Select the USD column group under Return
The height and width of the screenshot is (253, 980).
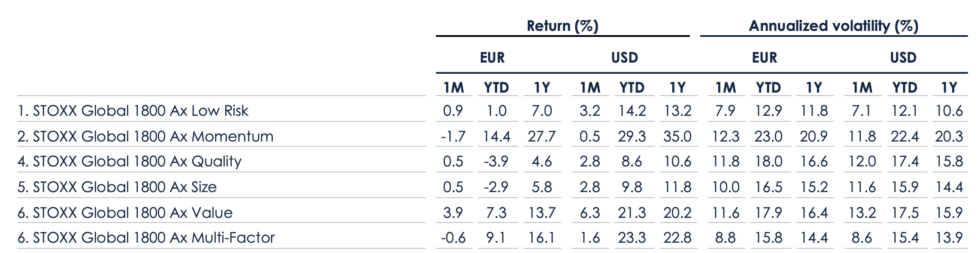pos(624,58)
